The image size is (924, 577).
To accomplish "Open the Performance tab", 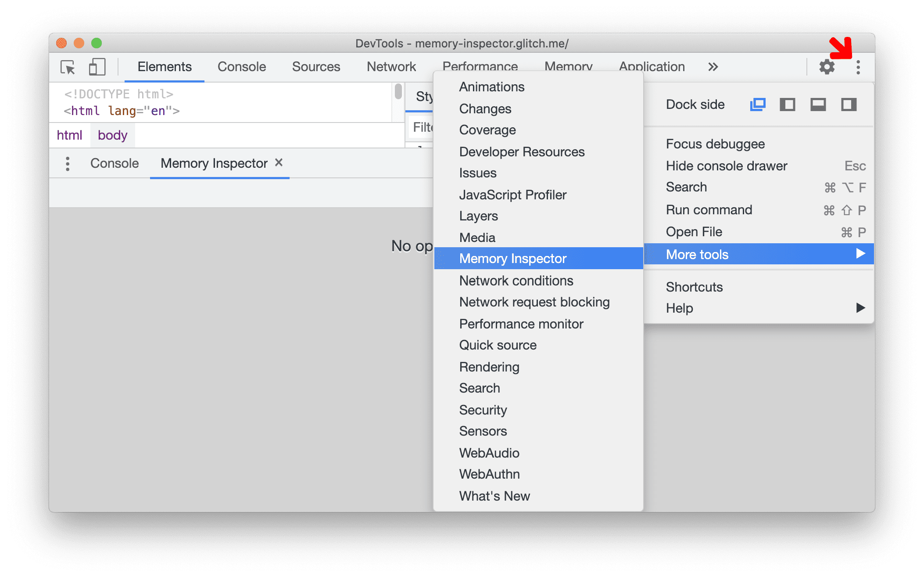I will tap(480, 66).
